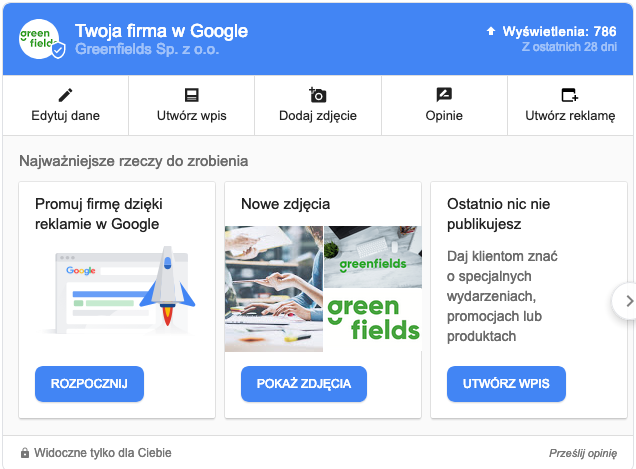Show next cards with the right chevron
The width and height of the screenshot is (636, 469).
(x=627, y=301)
